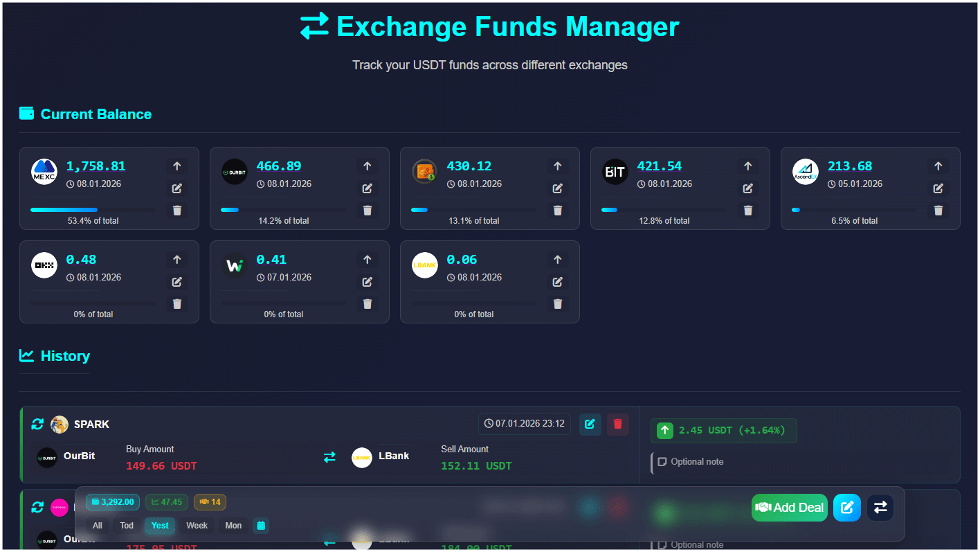Click the AscendEX exchange logo
This screenshot has height=552, width=980.
click(x=805, y=171)
